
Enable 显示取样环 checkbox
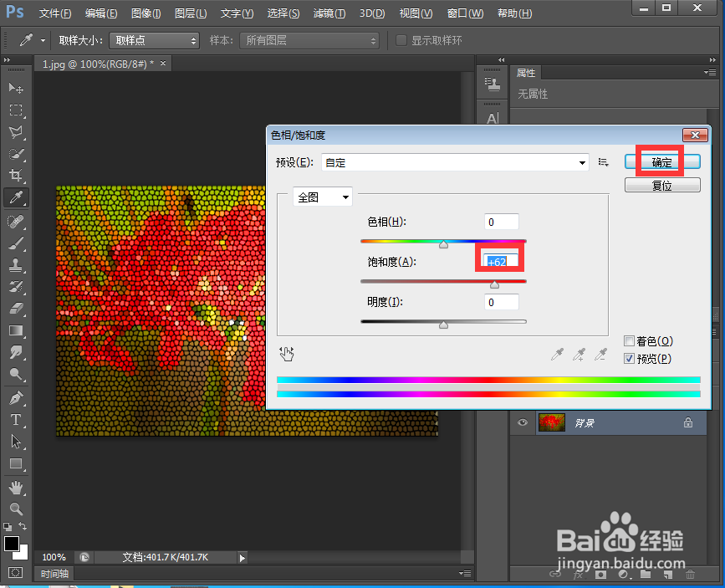401,40
